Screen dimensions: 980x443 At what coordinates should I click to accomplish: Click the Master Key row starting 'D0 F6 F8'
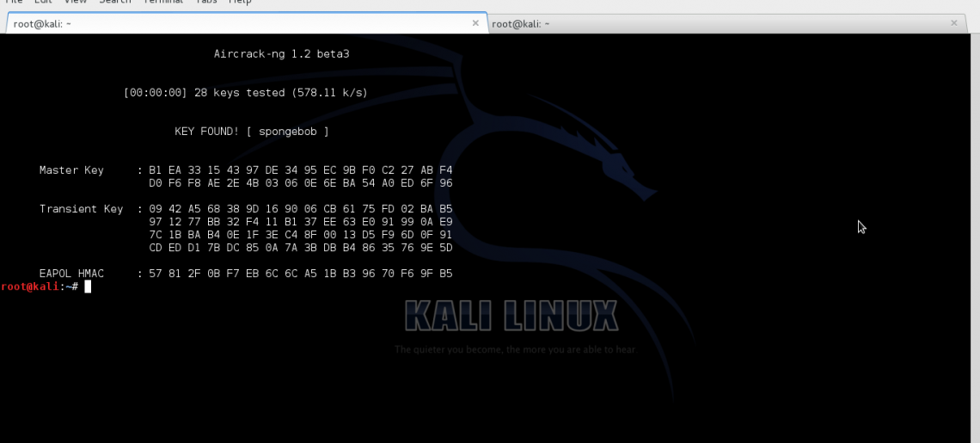[301, 183]
